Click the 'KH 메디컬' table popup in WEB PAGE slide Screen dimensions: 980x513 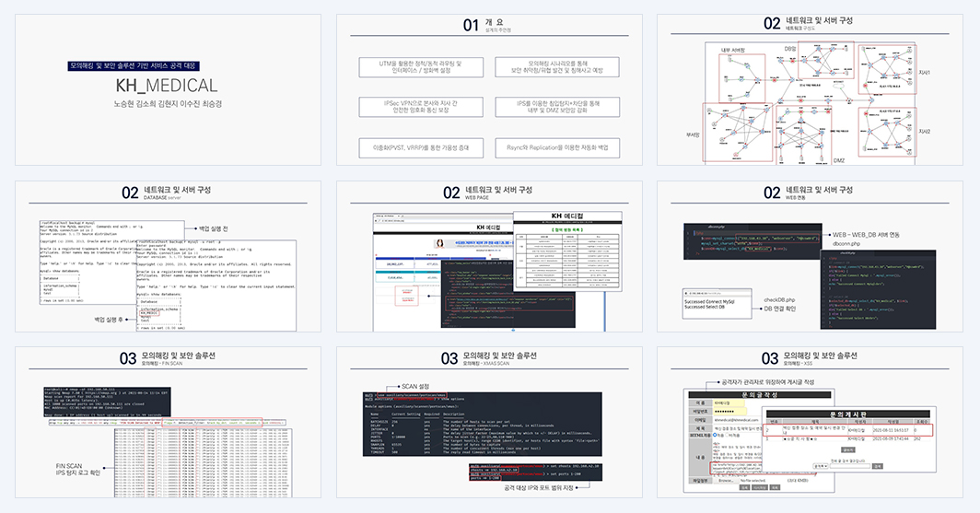click(x=567, y=251)
